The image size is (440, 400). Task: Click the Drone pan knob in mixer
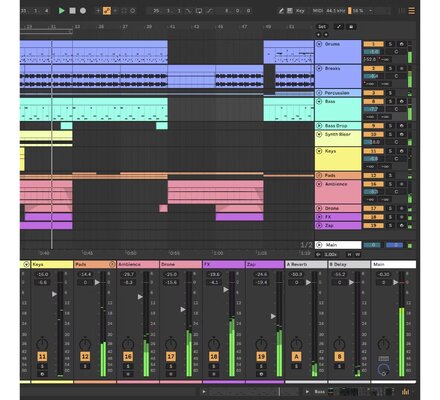tap(171, 344)
